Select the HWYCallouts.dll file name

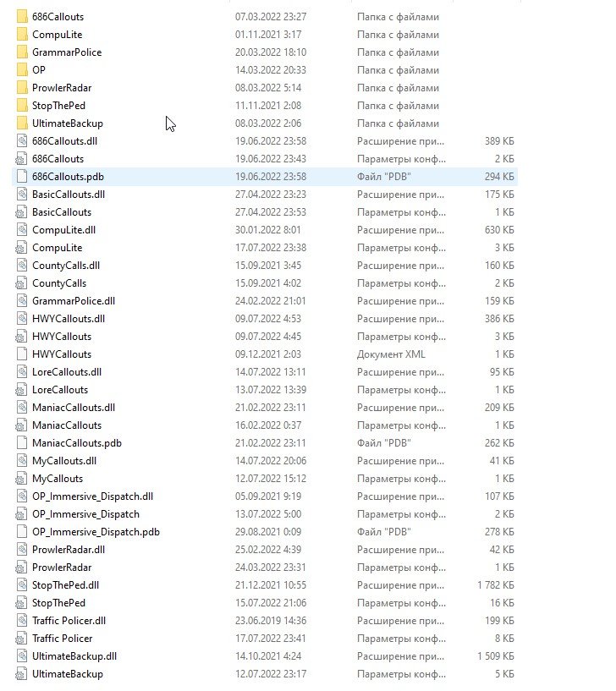click(x=69, y=319)
